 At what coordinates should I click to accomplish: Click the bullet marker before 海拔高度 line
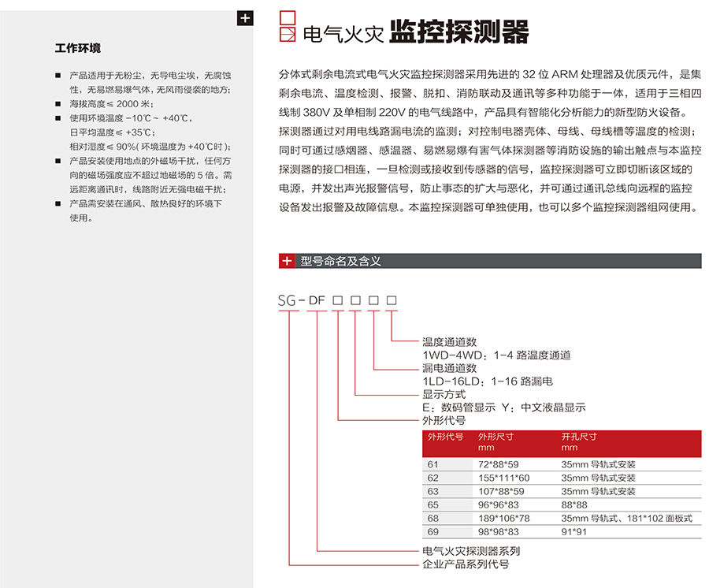[58, 104]
